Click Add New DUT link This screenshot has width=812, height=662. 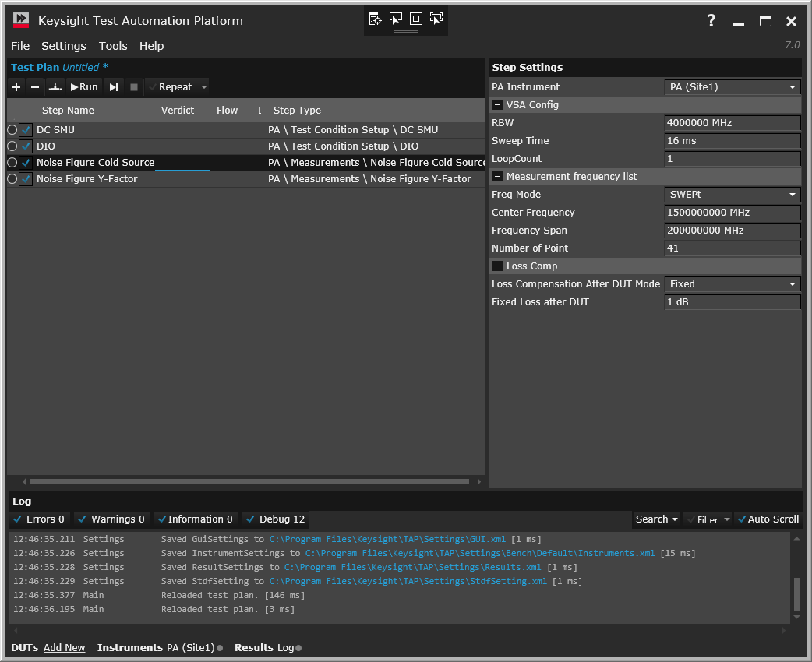(x=64, y=648)
